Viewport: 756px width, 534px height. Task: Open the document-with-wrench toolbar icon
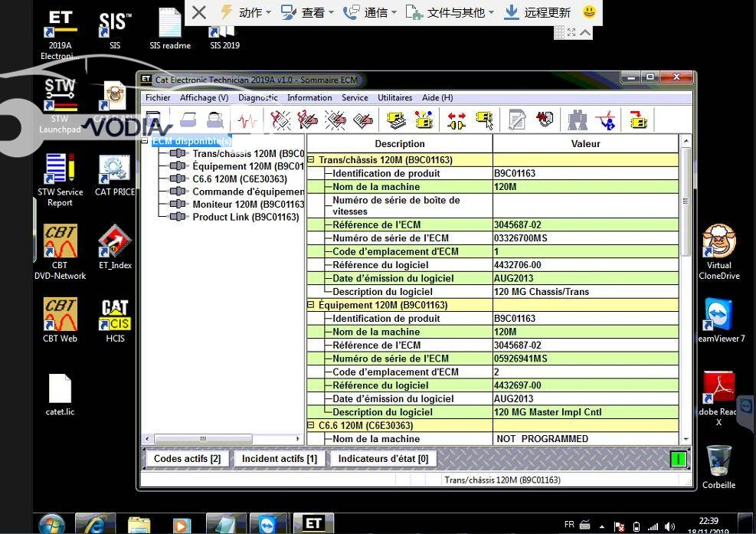tap(517, 120)
